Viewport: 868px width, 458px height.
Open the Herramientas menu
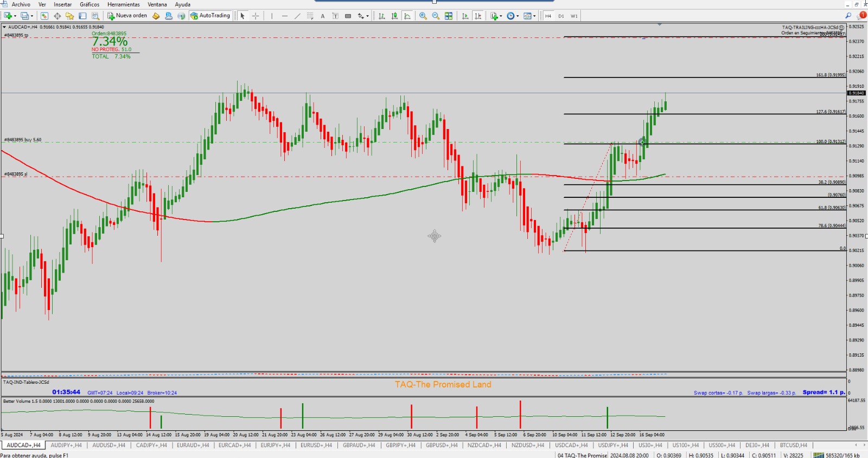tap(123, 4)
